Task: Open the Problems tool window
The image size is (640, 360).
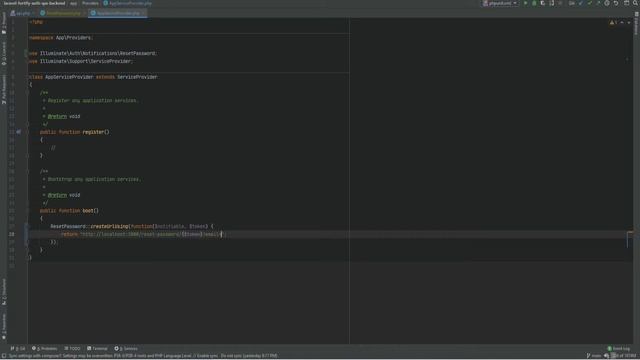Action: [x=44, y=349]
